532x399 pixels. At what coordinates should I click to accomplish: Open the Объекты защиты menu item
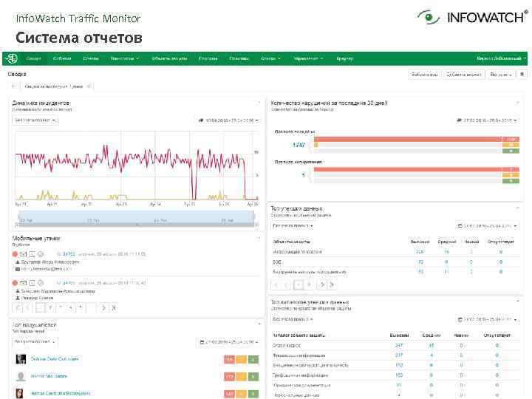tap(169, 58)
